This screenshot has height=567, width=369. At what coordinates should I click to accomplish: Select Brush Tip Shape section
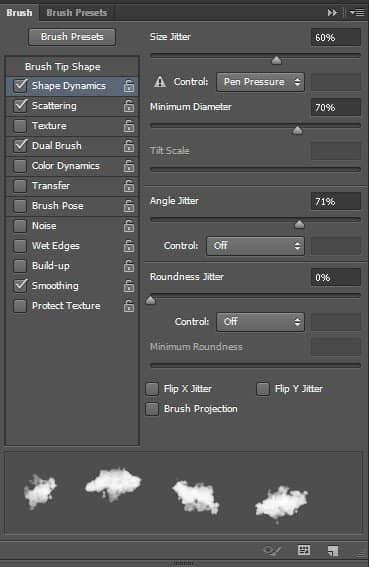point(63,67)
